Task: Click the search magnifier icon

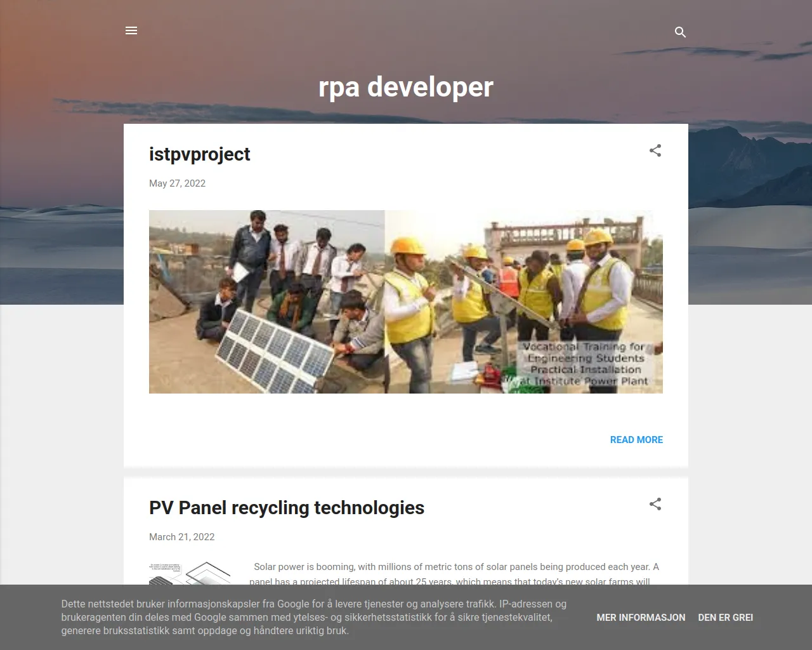Action: coord(680,32)
